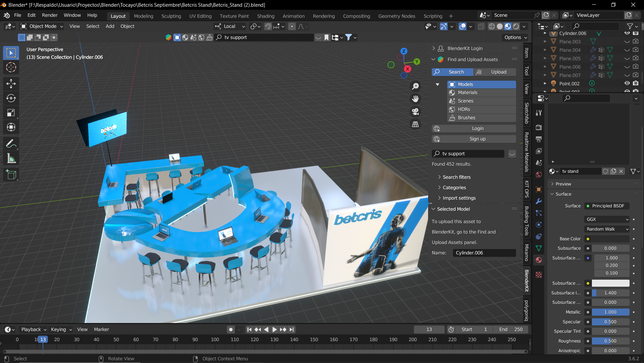Open the Local transform orientation dropdown
Screen dimensions: 644x363
pos(230,27)
